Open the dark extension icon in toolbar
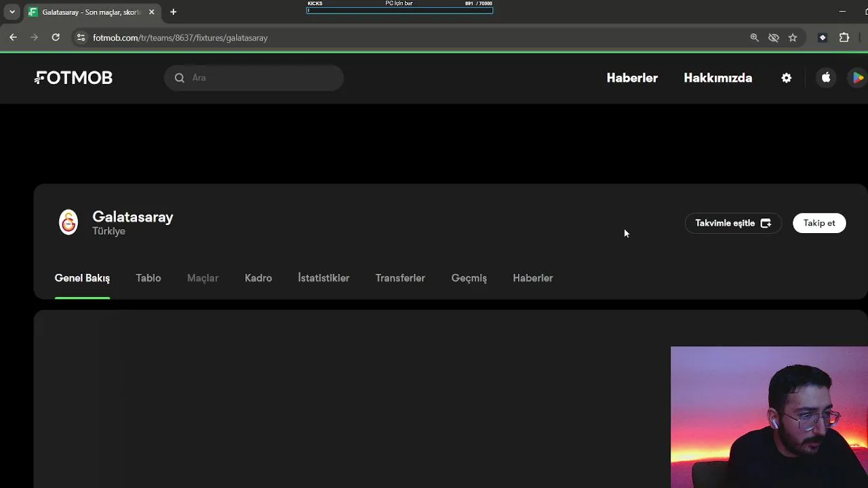Image resolution: width=868 pixels, height=488 pixels. (823, 38)
